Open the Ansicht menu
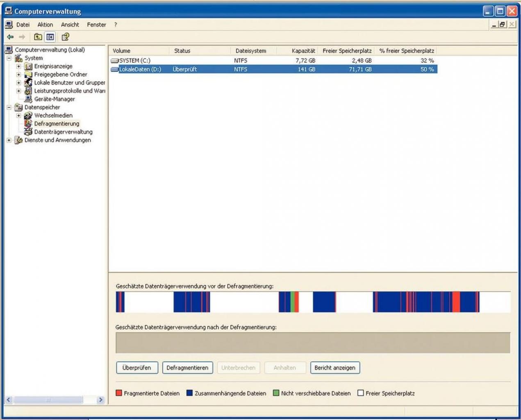The width and height of the screenshot is (521, 420). pyautogui.click(x=70, y=25)
